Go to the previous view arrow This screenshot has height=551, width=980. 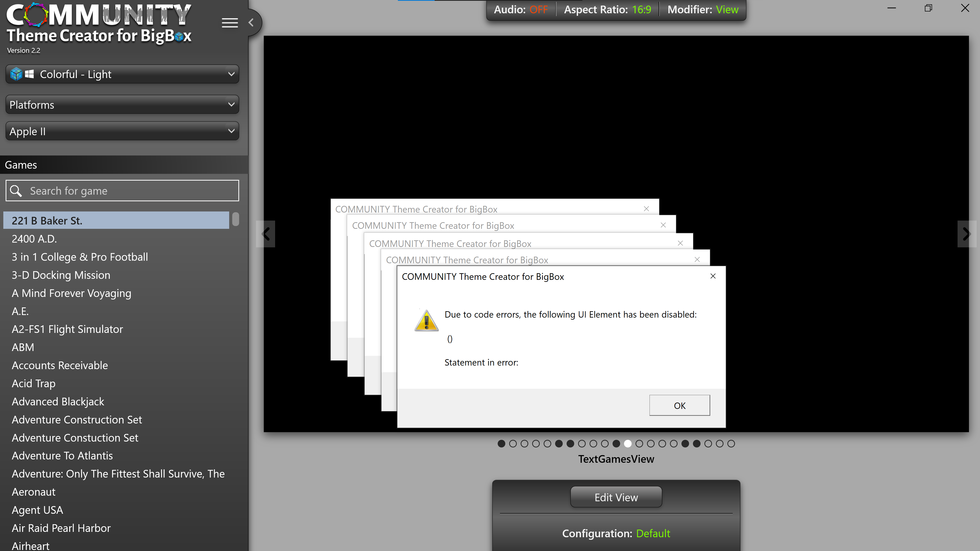(265, 234)
